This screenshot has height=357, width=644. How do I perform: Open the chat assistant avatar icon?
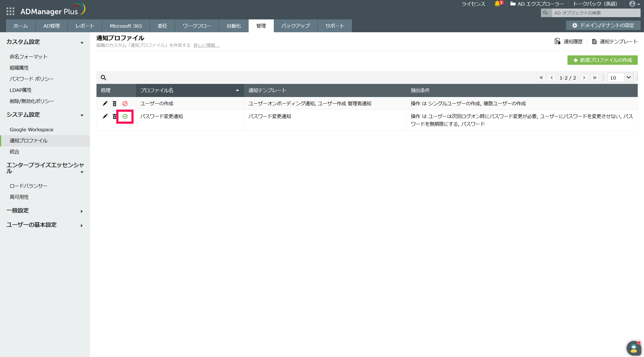633,348
